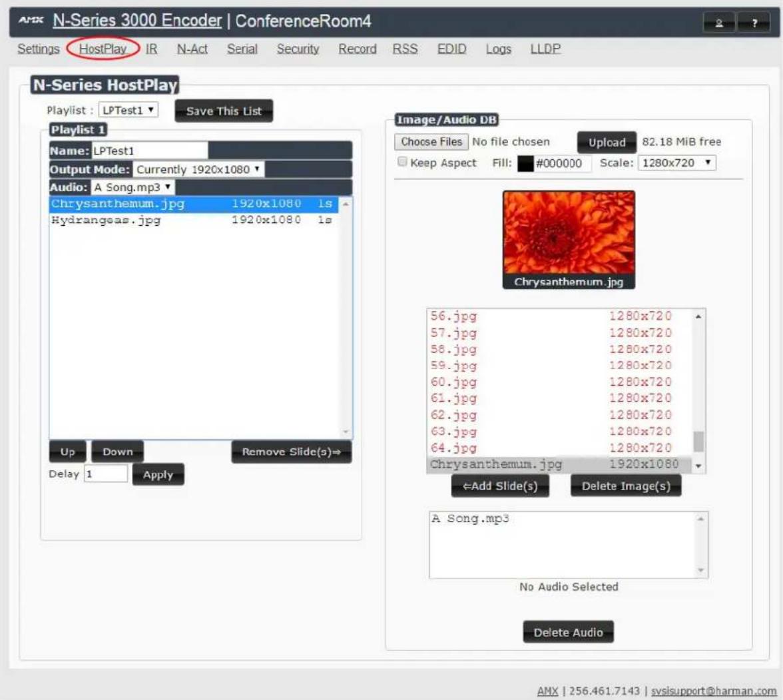This screenshot has height=700, width=783.
Task: Select 57.jpg in the image list
Action: (559, 333)
